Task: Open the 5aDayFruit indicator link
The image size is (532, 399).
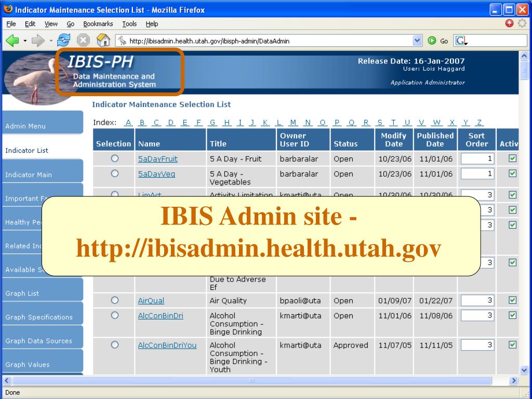Action: pyautogui.click(x=158, y=159)
